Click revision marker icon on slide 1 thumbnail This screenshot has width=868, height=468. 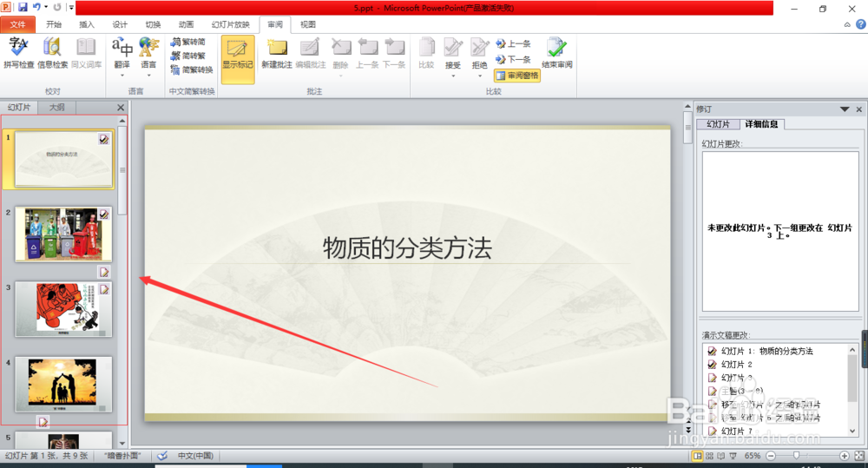[104, 139]
